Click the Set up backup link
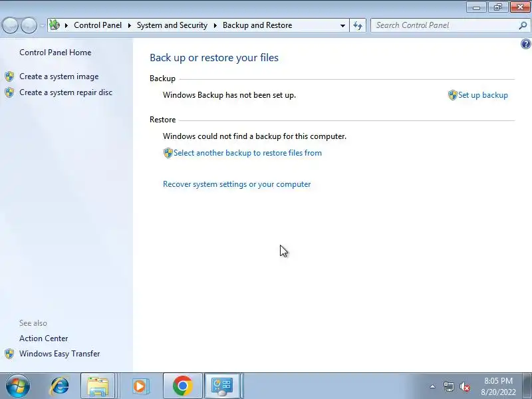Screen dimensions: 532x399 (x=483, y=95)
